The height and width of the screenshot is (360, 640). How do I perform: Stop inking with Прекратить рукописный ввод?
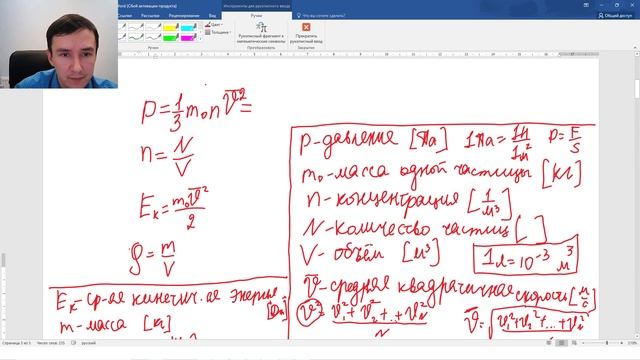tap(306, 33)
